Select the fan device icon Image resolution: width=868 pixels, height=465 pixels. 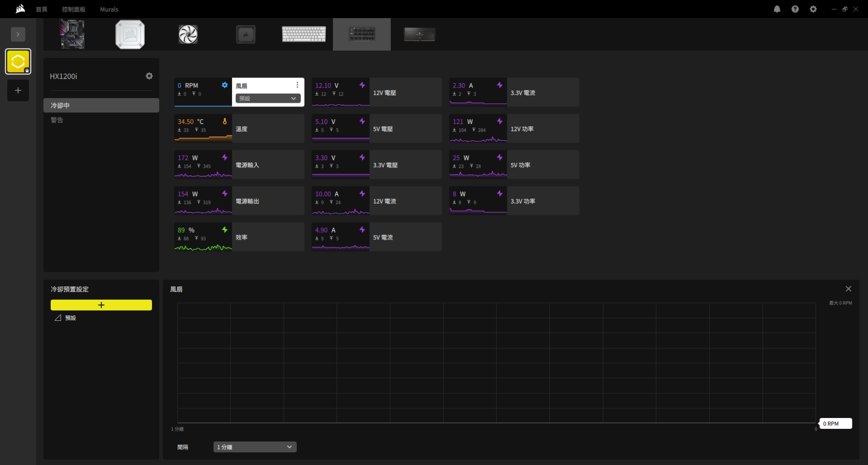click(x=188, y=35)
